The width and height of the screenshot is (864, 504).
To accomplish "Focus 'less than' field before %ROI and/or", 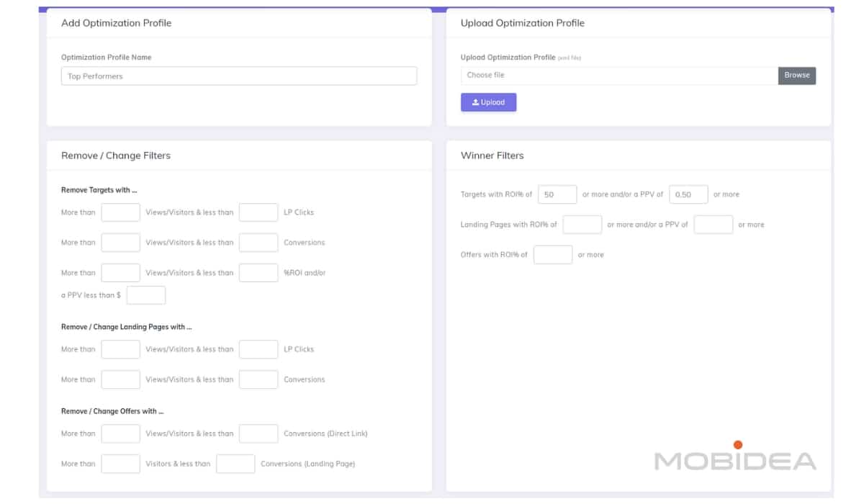I will pos(258,273).
